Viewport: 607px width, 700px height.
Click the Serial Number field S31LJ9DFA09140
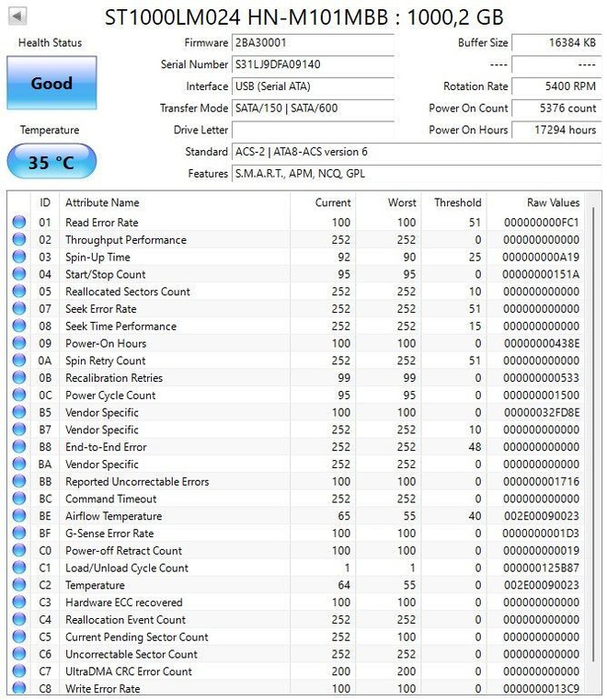point(313,64)
